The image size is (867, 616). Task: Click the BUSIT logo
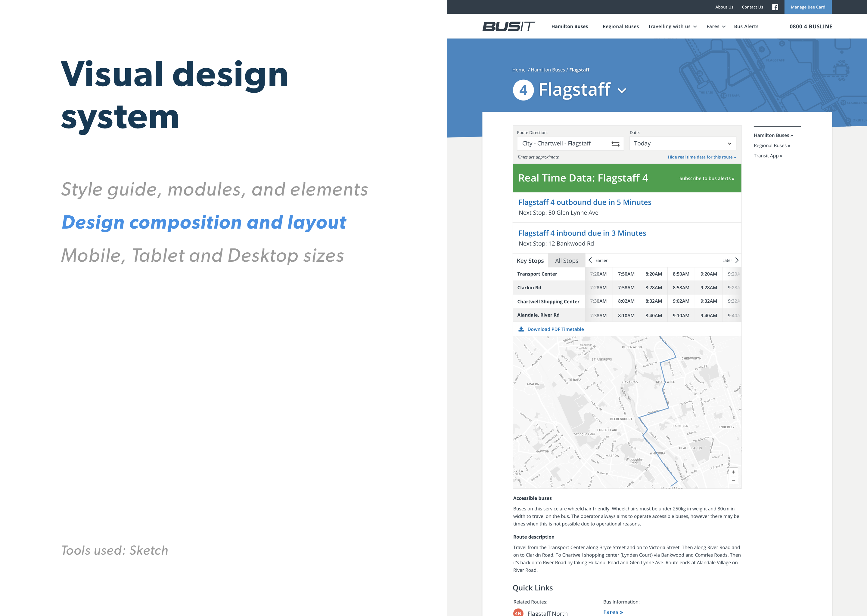tap(508, 26)
